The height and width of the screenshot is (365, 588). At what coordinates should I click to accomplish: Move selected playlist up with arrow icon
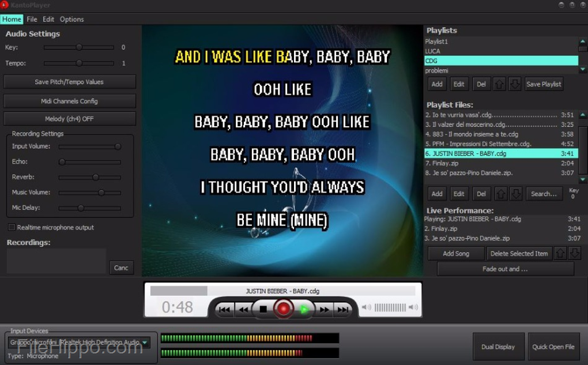click(x=499, y=84)
